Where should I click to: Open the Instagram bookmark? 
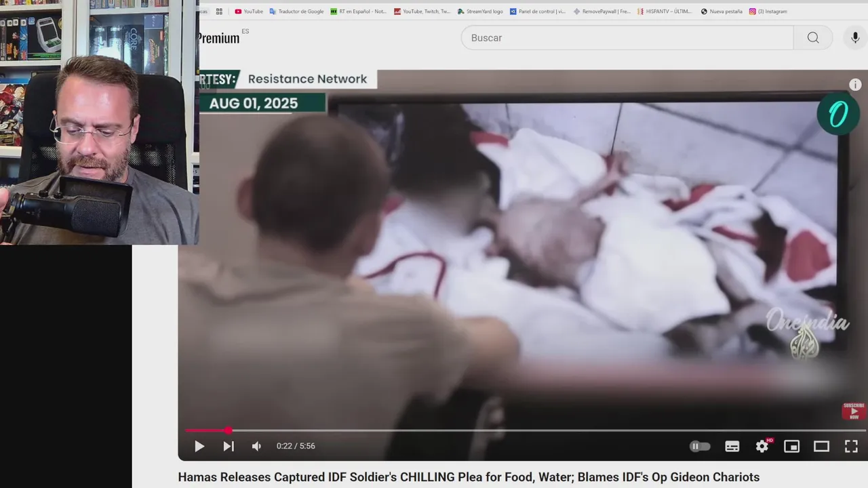coord(768,12)
